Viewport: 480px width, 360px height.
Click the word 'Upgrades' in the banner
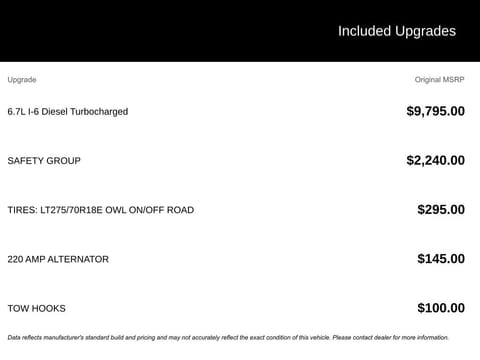425,31
